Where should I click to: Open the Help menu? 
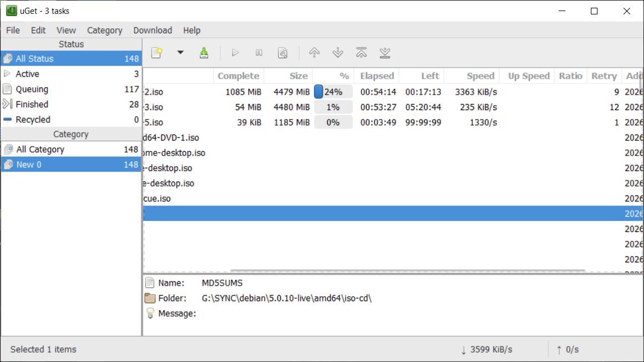coord(192,30)
